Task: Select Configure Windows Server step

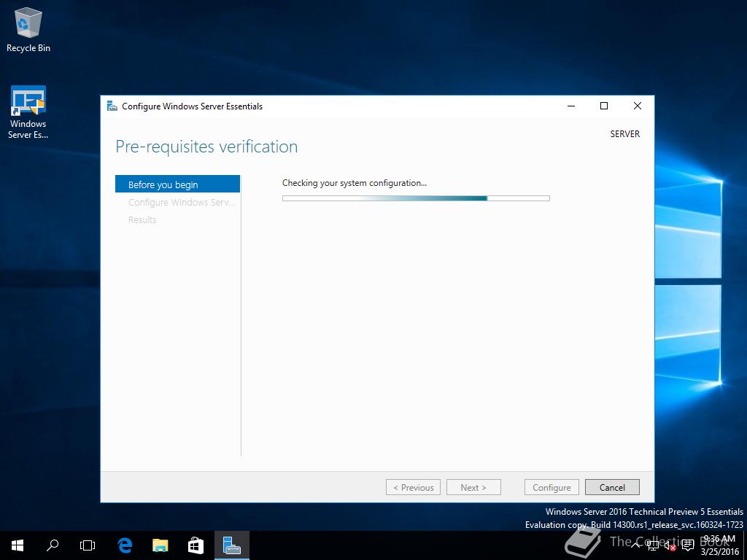Action: click(x=182, y=203)
